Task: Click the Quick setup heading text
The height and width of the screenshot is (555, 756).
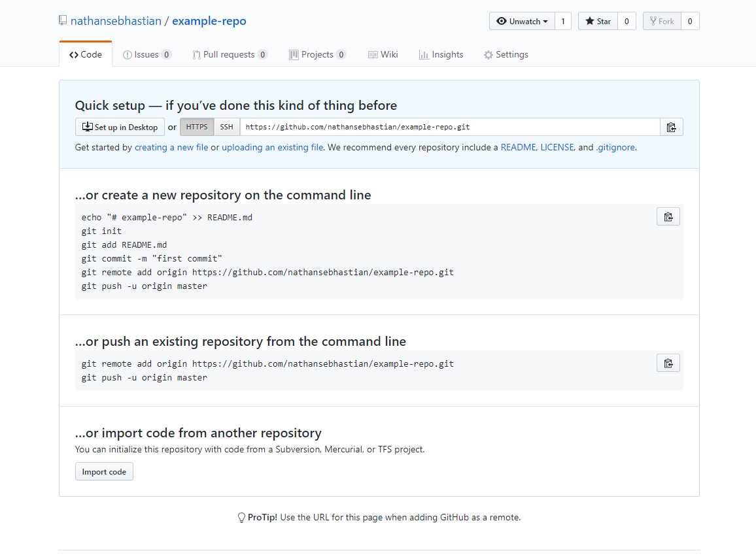Action: [236, 105]
